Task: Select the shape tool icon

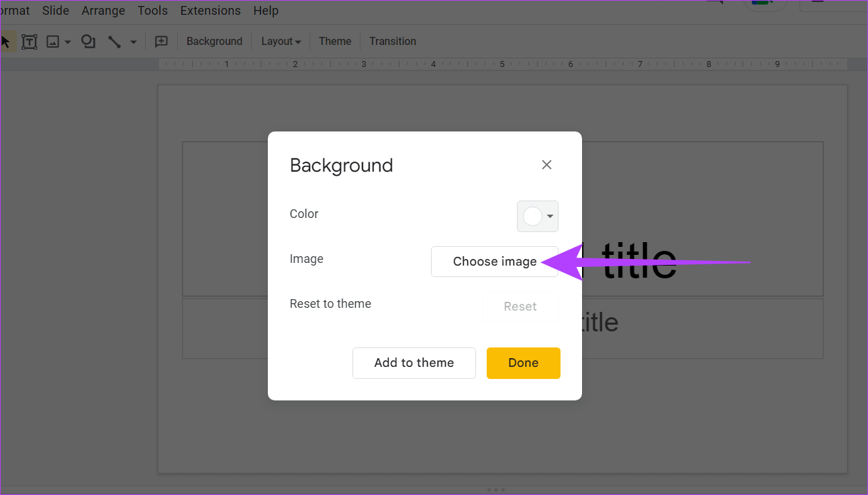Action: 88,42
